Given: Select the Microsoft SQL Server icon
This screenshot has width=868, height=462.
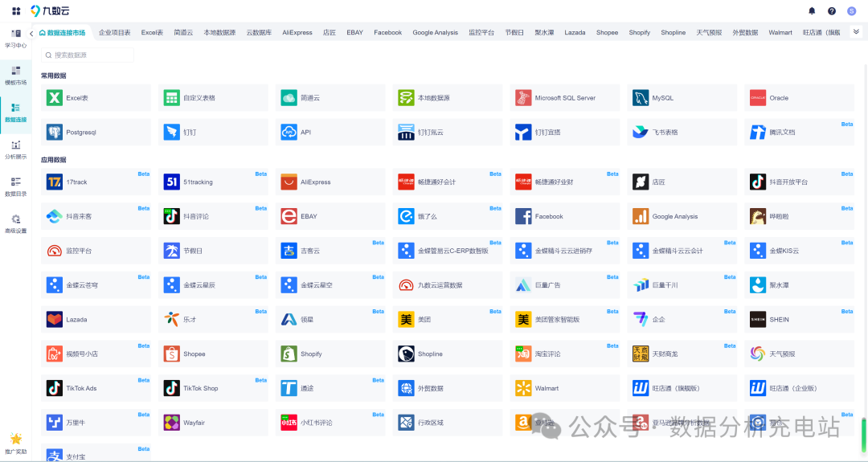Looking at the screenshot, I should click(523, 98).
